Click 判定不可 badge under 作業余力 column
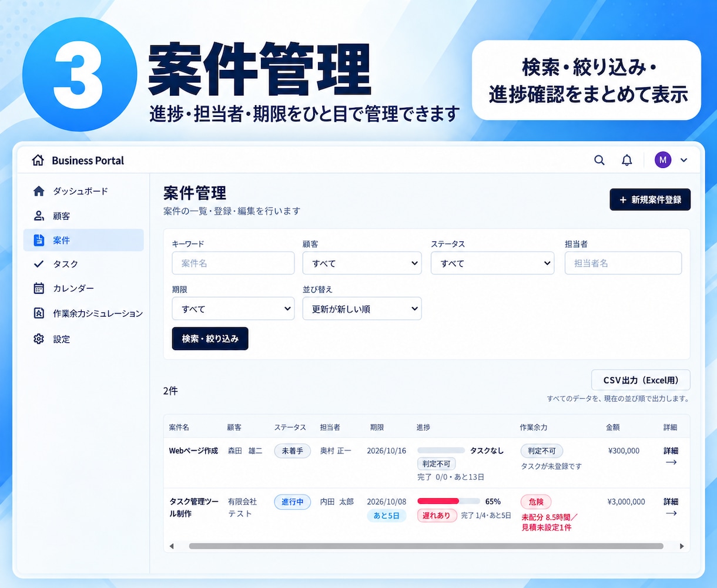Screen dimensions: 717x588 pyautogui.click(x=541, y=451)
